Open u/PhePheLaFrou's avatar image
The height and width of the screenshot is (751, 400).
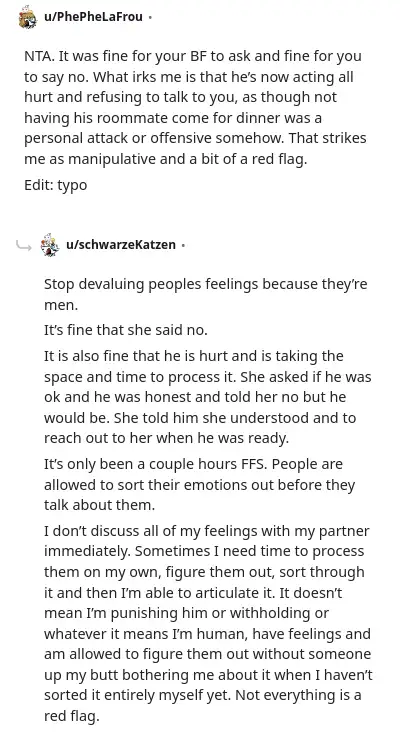(28, 17)
